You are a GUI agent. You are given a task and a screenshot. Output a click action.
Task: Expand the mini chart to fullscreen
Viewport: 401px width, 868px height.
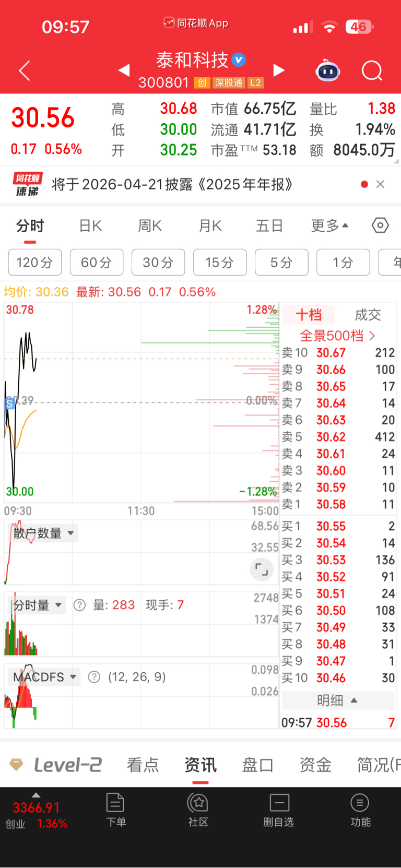262,569
